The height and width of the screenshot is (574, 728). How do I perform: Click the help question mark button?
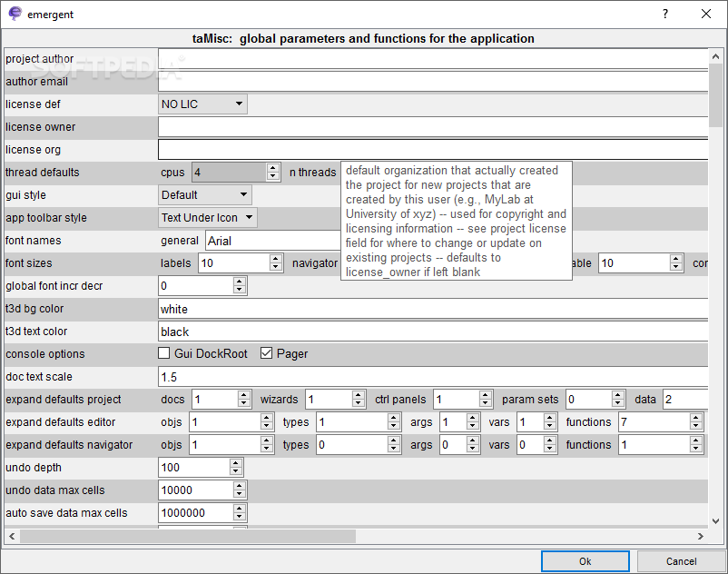[x=664, y=14]
